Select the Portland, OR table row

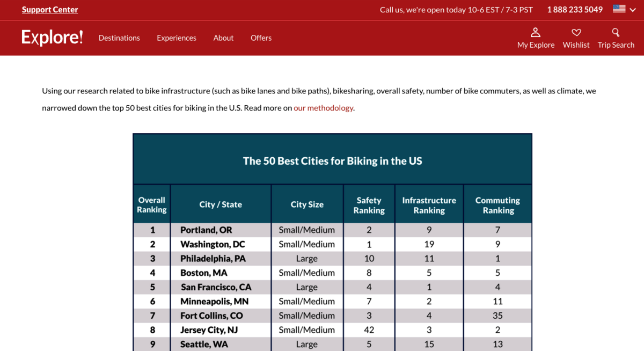[206, 230]
